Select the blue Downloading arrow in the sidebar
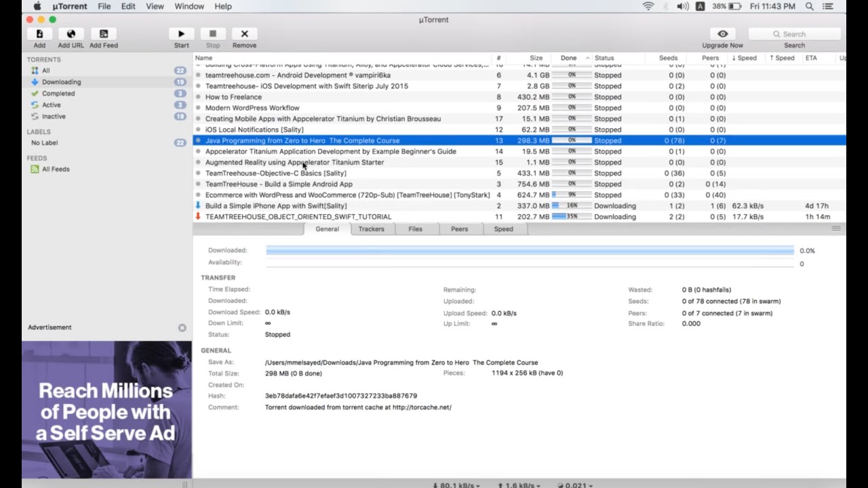This screenshot has height=488, width=868. point(35,82)
